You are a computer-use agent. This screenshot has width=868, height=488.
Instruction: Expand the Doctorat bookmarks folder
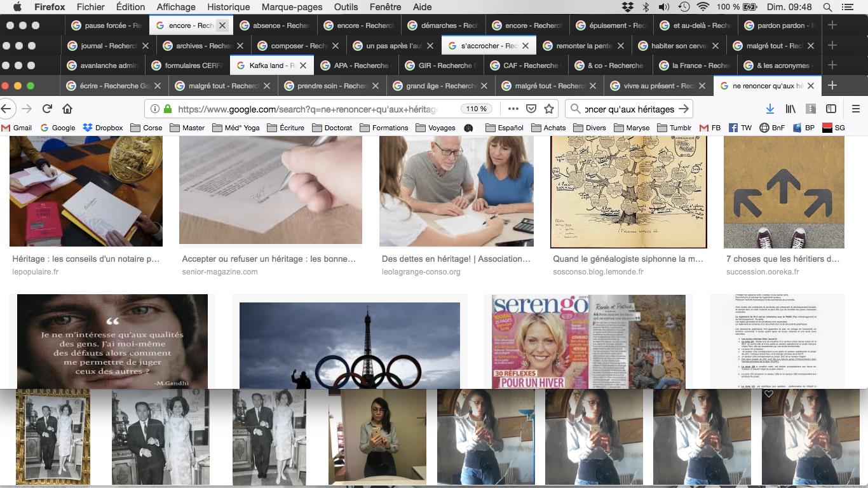click(x=332, y=128)
